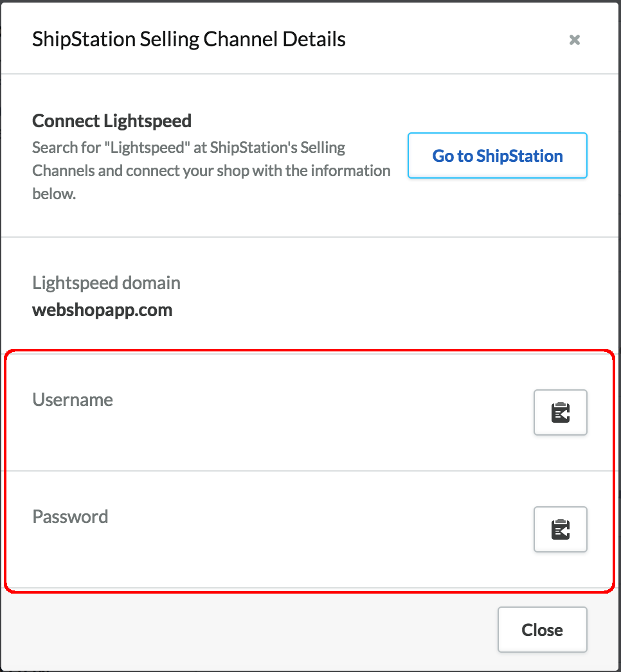The image size is (621, 672).
Task: Click the ShipStation Selling Channel Details title
Action: click(189, 39)
